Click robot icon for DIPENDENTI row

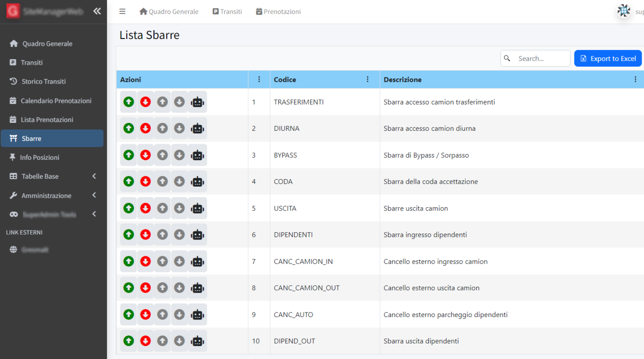click(197, 235)
